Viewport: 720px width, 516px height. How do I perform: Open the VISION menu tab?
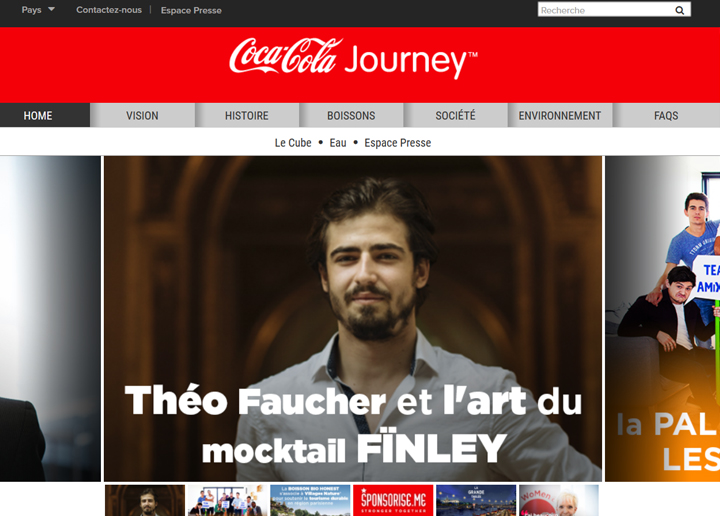[x=142, y=115]
